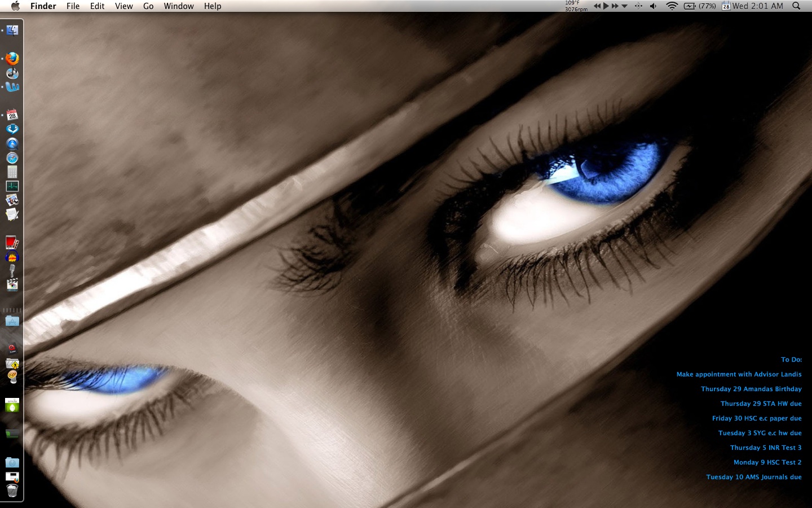
Task: Open the Window menu
Action: (x=179, y=6)
